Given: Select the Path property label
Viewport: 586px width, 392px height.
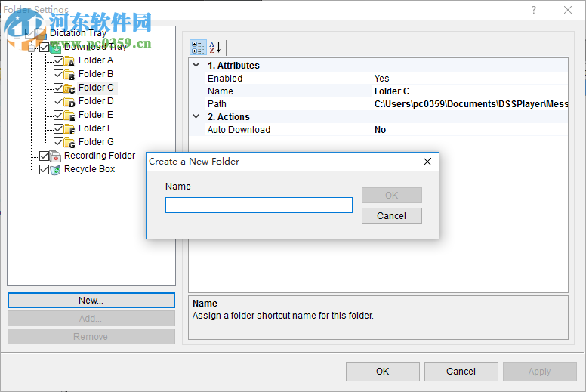Looking at the screenshot, I should point(217,104).
